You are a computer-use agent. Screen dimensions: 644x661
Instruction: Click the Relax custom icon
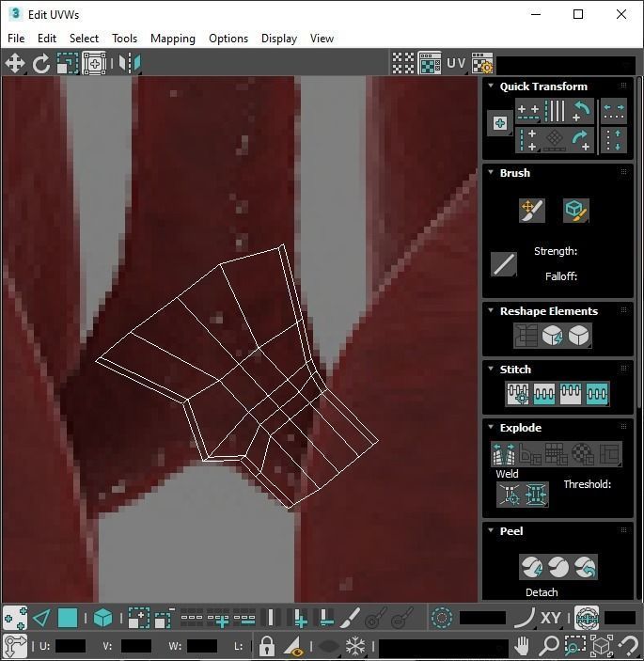578,336
